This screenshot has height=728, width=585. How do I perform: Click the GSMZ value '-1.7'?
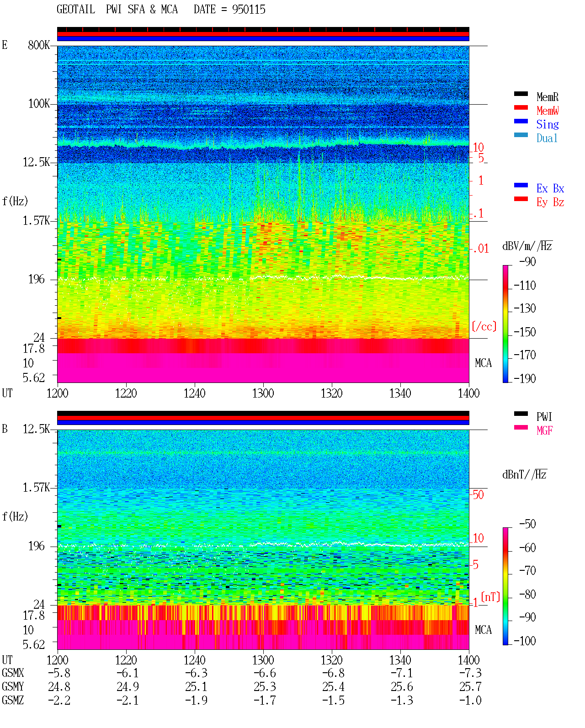tap(265, 701)
